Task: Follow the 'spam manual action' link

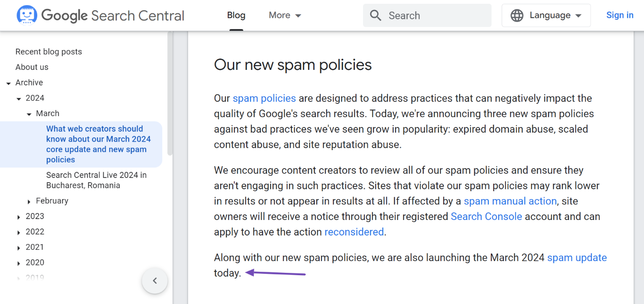Action: click(510, 201)
